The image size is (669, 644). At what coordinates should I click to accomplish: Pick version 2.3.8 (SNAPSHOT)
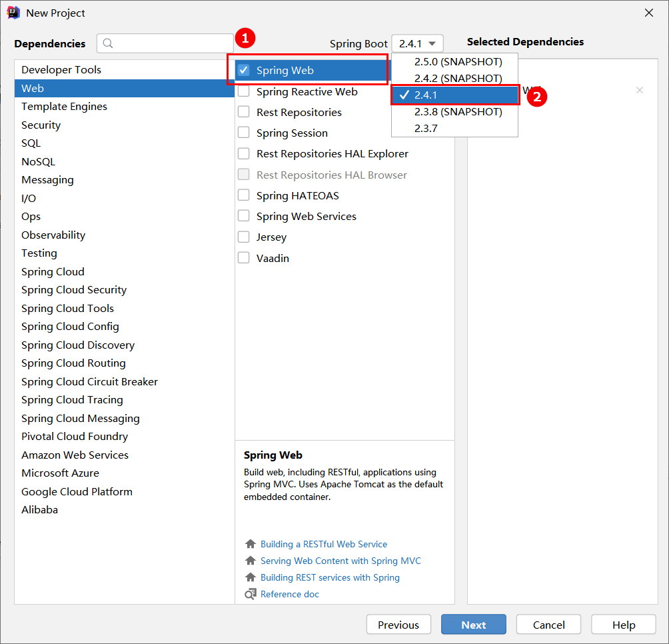pos(455,112)
